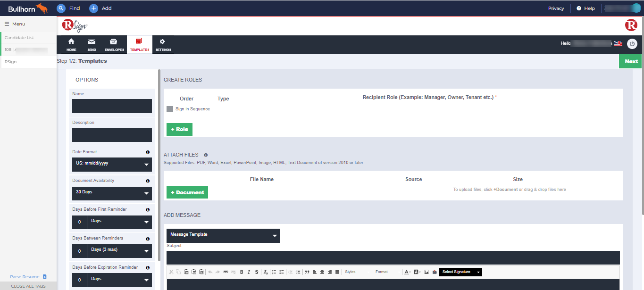Insert a numbered list
The image size is (644, 290).
point(274,272)
